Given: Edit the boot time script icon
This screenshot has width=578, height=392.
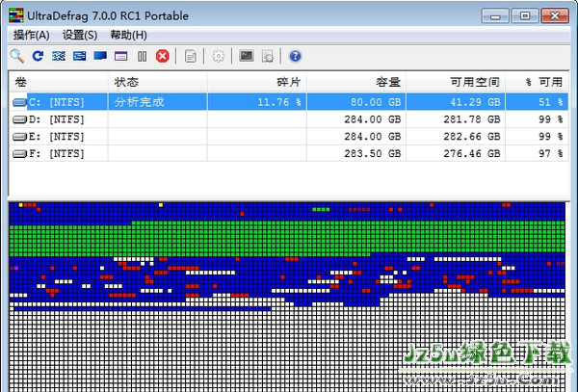Looking at the screenshot, I should click(x=267, y=56).
